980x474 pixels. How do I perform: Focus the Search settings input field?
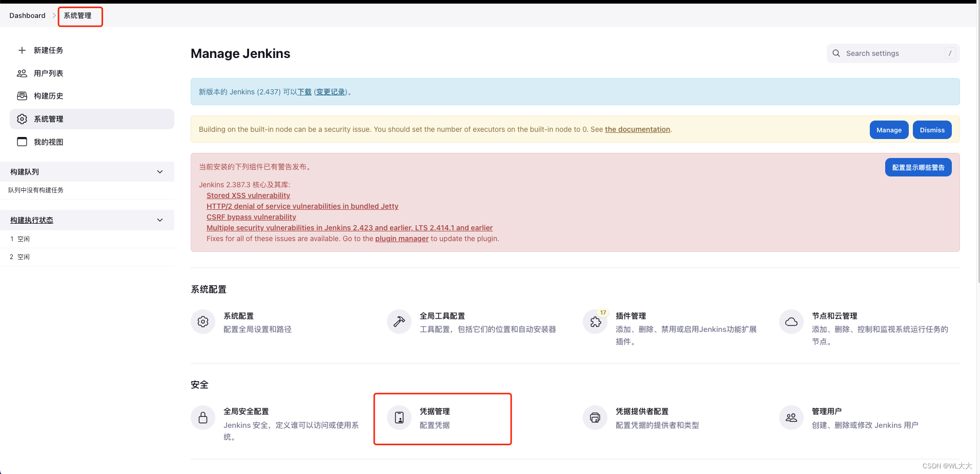tap(893, 53)
